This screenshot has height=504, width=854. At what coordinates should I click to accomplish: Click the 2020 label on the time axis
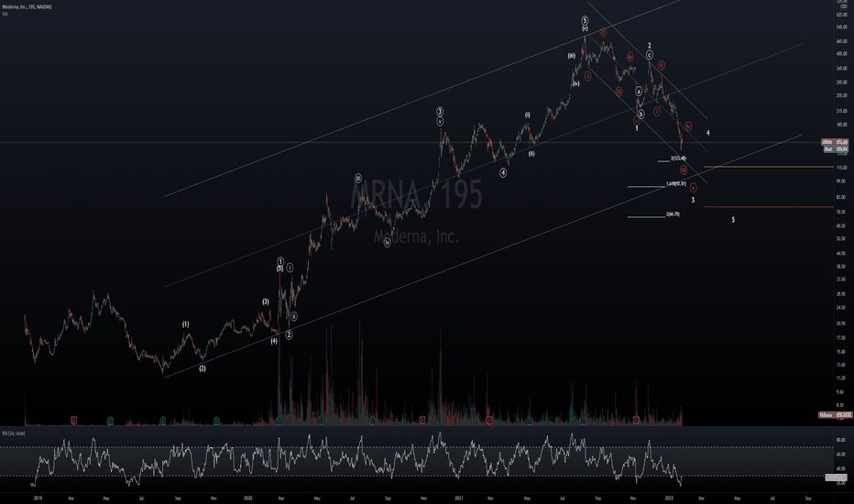pos(248,498)
